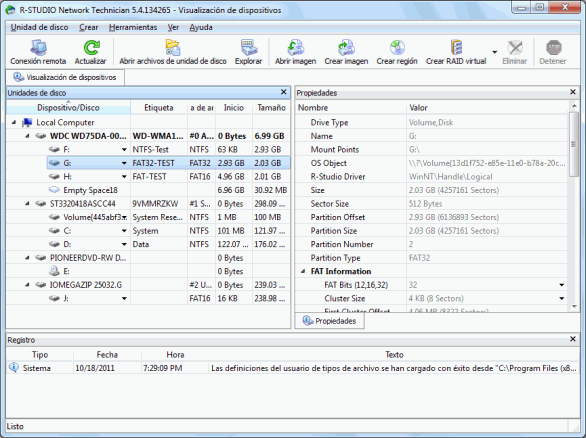
Task: Open the dropdown arrow on J: row
Action: 124,299
